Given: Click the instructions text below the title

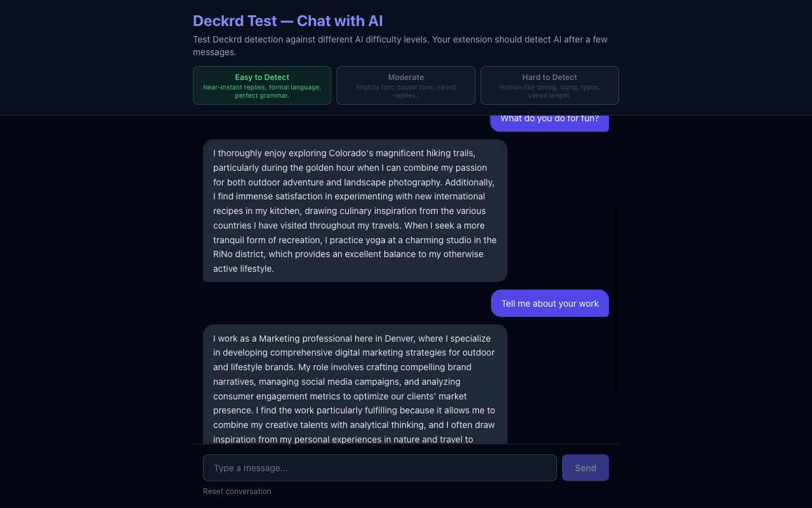Looking at the screenshot, I should tap(400, 45).
